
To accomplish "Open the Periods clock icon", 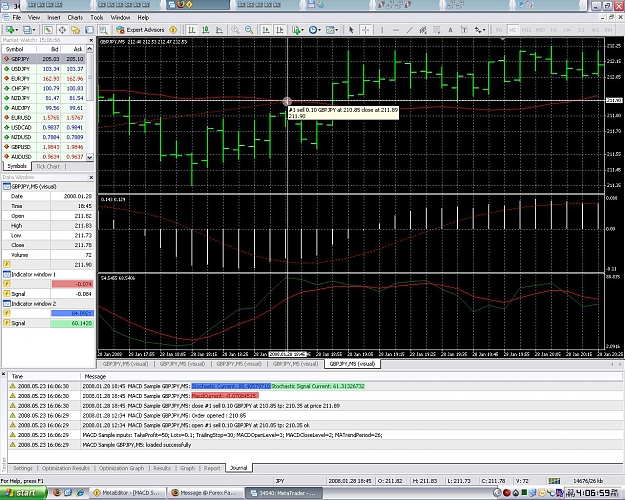I will (313, 30).
